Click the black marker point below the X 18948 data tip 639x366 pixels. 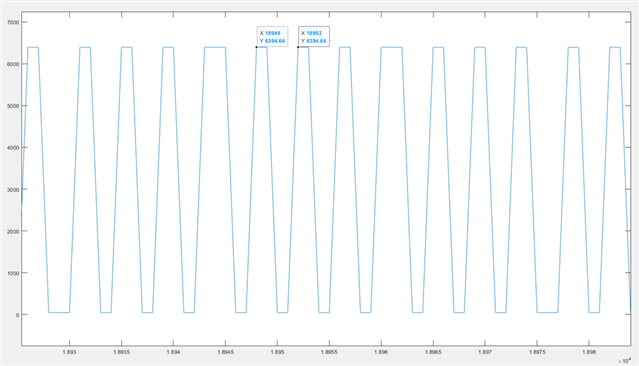click(x=257, y=47)
